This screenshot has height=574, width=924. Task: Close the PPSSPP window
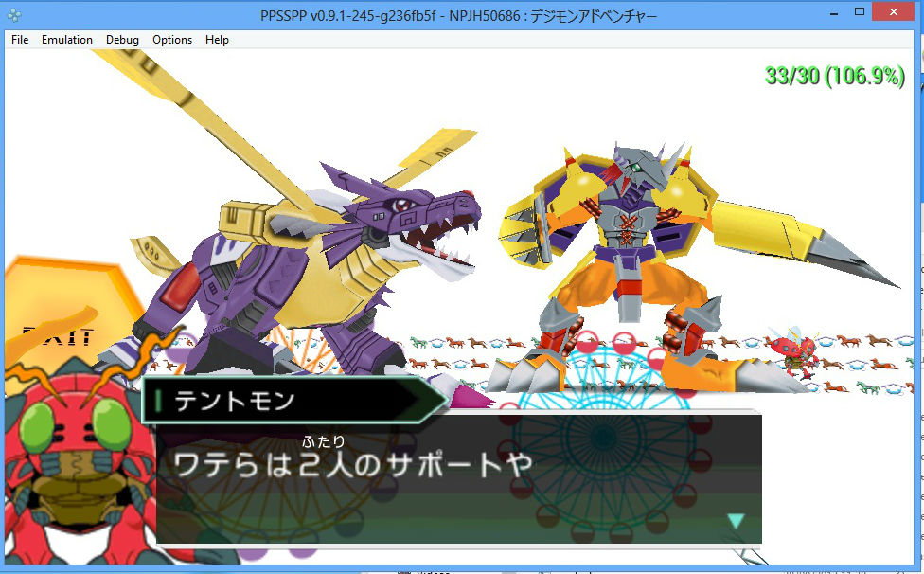tap(894, 11)
